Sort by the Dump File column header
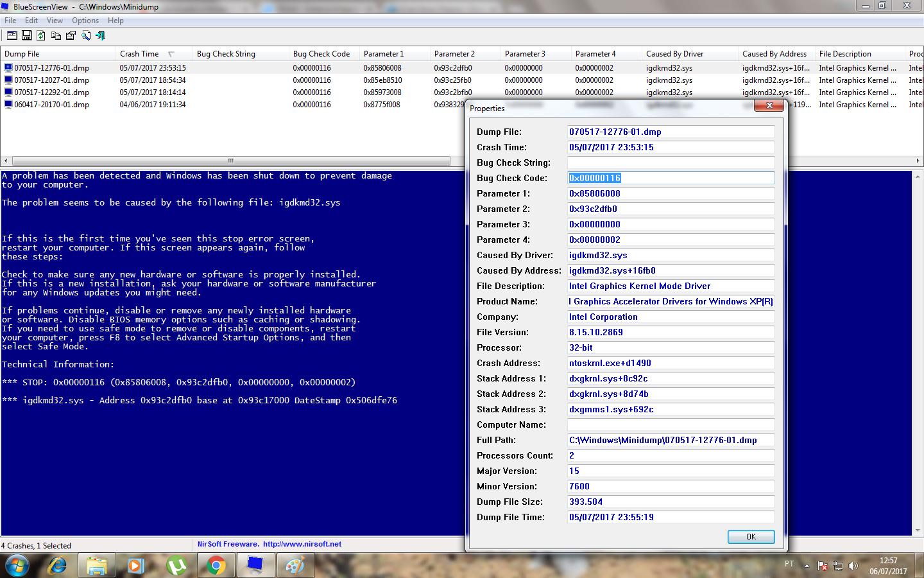This screenshot has height=578, width=924. [58, 54]
